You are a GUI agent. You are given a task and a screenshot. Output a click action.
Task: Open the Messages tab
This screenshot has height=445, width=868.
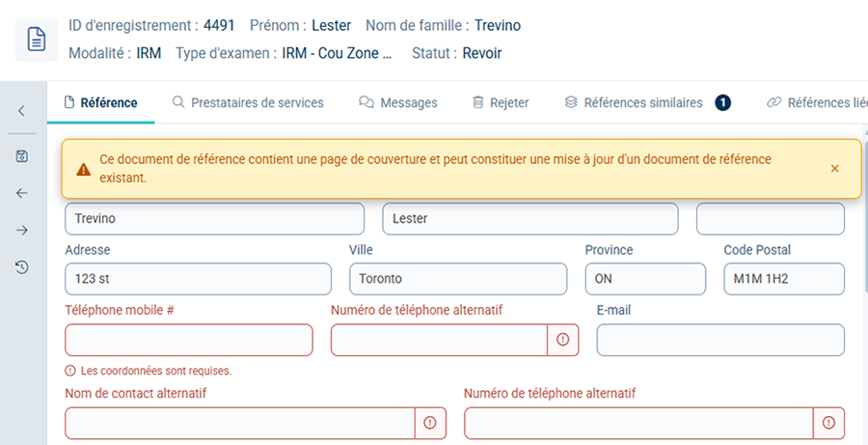(x=398, y=102)
